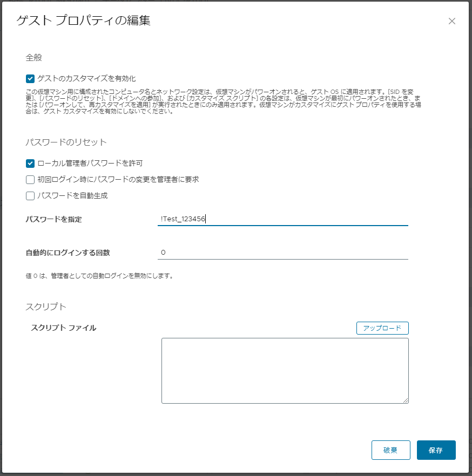Check パスワードを自動生成 option

(30, 196)
